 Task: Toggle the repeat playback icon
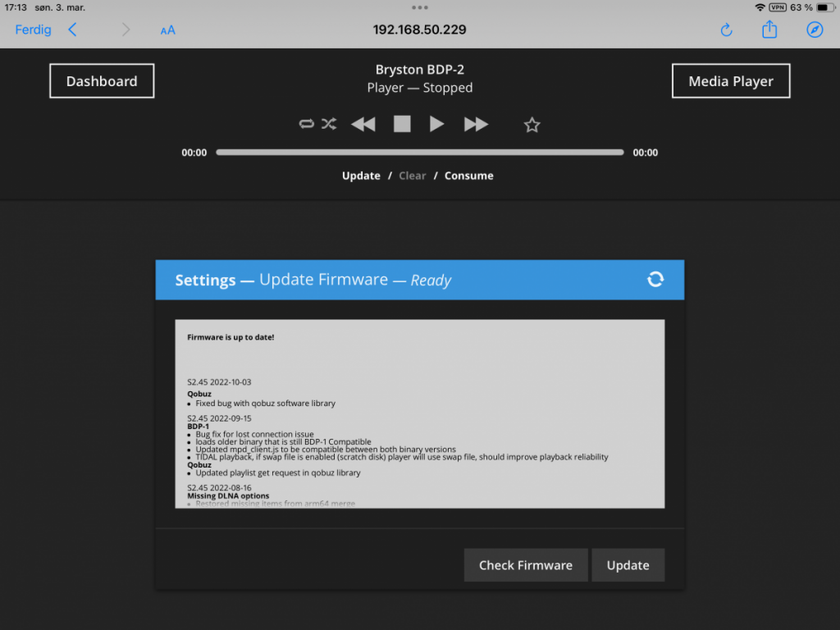click(307, 125)
